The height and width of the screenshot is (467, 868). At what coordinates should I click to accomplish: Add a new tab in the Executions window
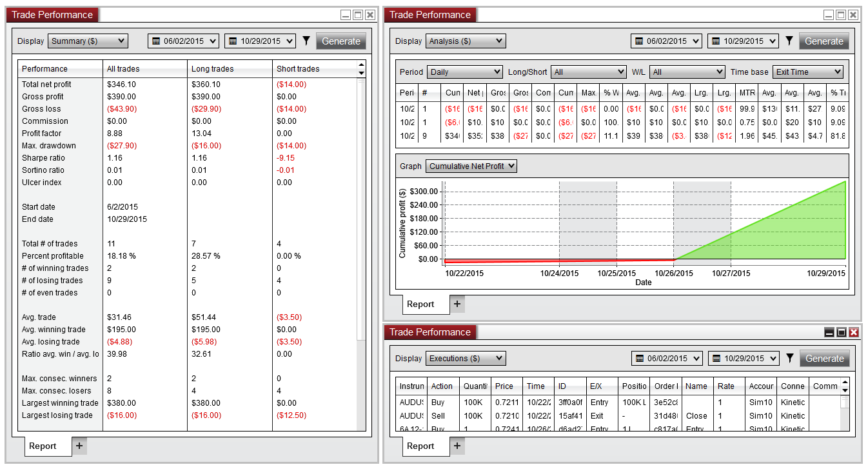tap(457, 446)
